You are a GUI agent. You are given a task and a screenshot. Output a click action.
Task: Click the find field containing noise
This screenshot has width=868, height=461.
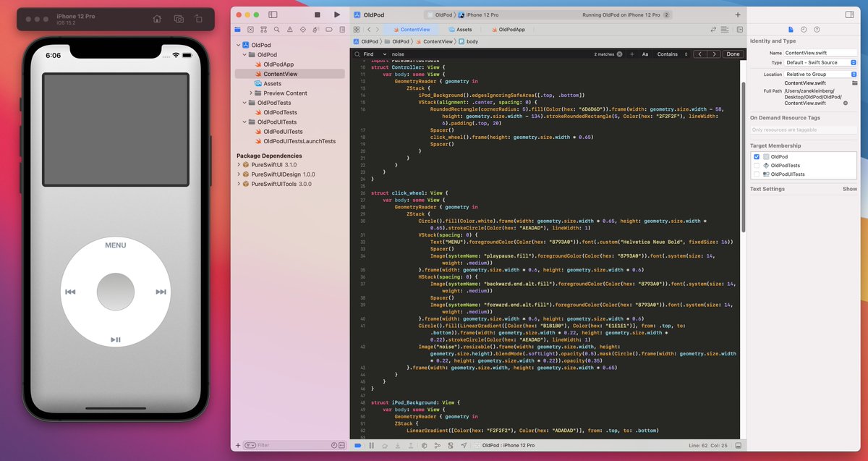tap(492, 54)
